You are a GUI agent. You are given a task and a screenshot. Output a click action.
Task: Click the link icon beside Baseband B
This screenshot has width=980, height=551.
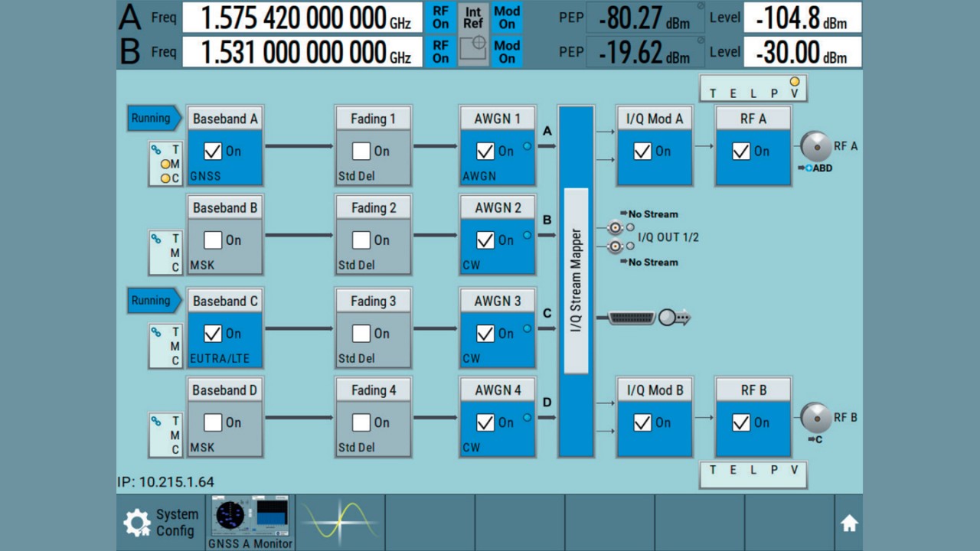pos(156,239)
